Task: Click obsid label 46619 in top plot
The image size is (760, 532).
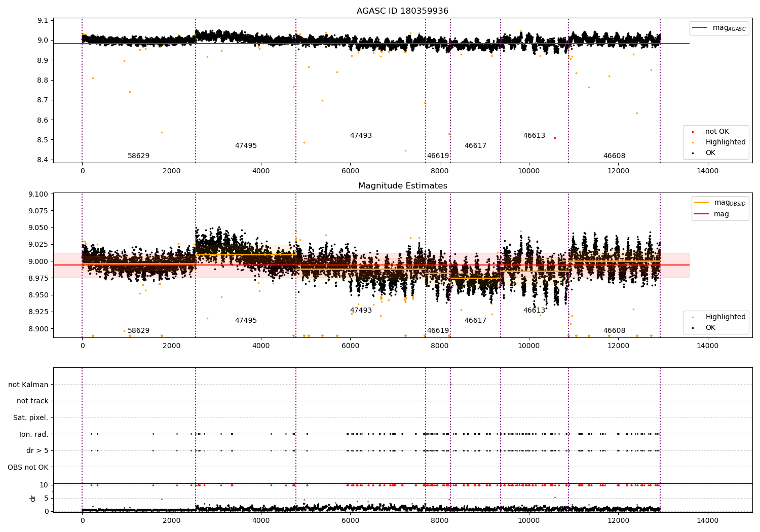Action: coord(438,156)
